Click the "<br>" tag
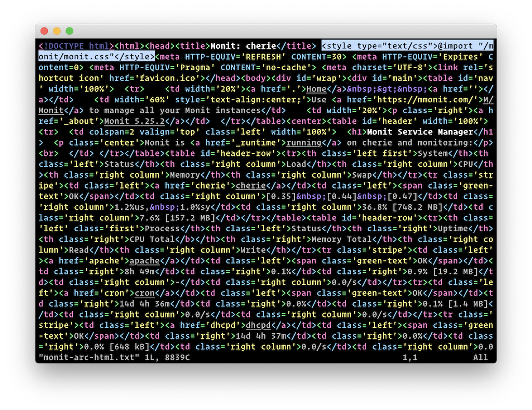Viewport: 532px width, 410px height. click(49, 154)
